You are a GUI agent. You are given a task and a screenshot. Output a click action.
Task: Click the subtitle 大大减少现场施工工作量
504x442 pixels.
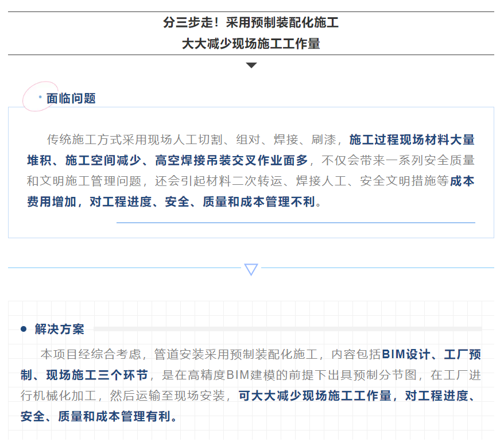pyautogui.click(x=251, y=44)
